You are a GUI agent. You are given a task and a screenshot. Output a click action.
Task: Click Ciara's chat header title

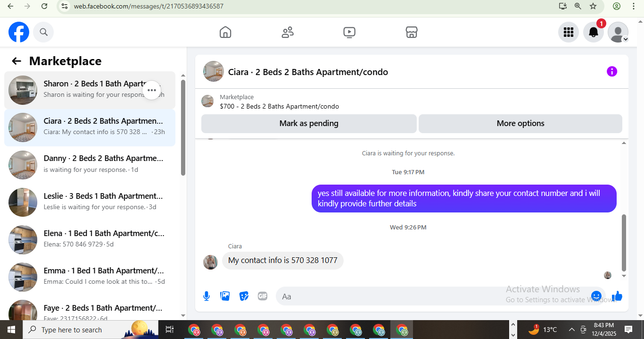(x=308, y=72)
